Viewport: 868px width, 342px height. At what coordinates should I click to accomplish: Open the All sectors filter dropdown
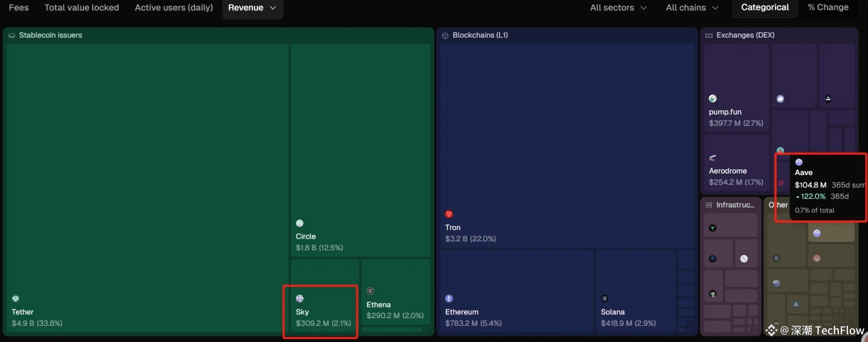pos(618,8)
